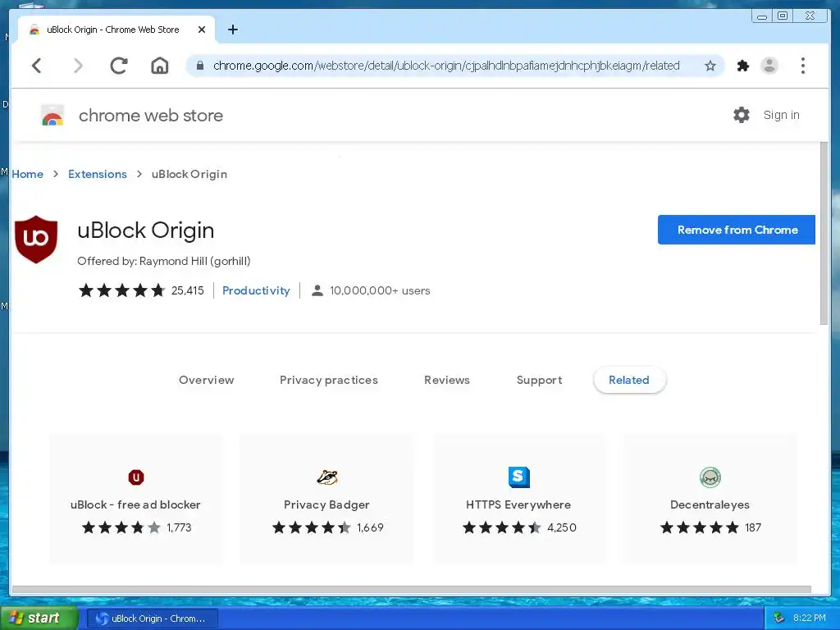This screenshot has height=630, width=840.
Task: Click the Sign in link
Action: [781, 115]
